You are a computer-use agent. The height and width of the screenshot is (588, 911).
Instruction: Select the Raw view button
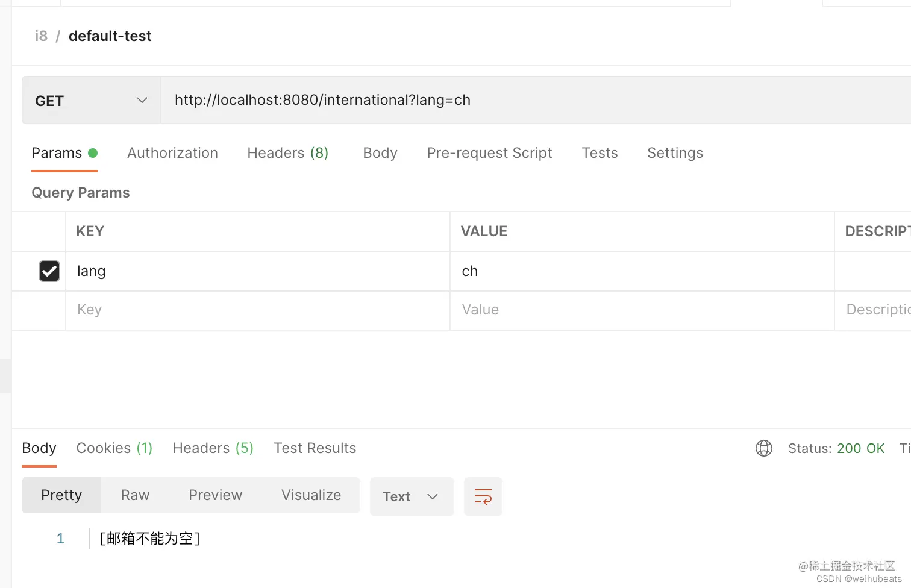point(135,495)
